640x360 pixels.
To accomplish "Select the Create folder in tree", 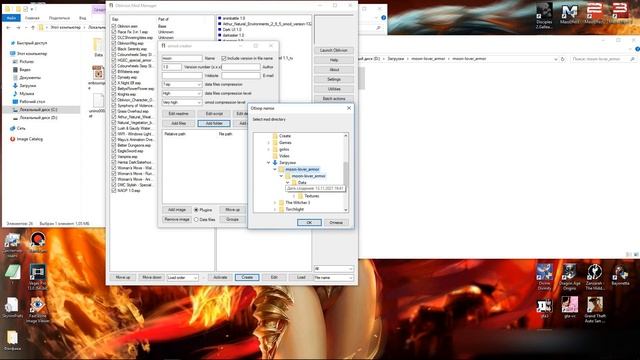I will click(285, 136).
